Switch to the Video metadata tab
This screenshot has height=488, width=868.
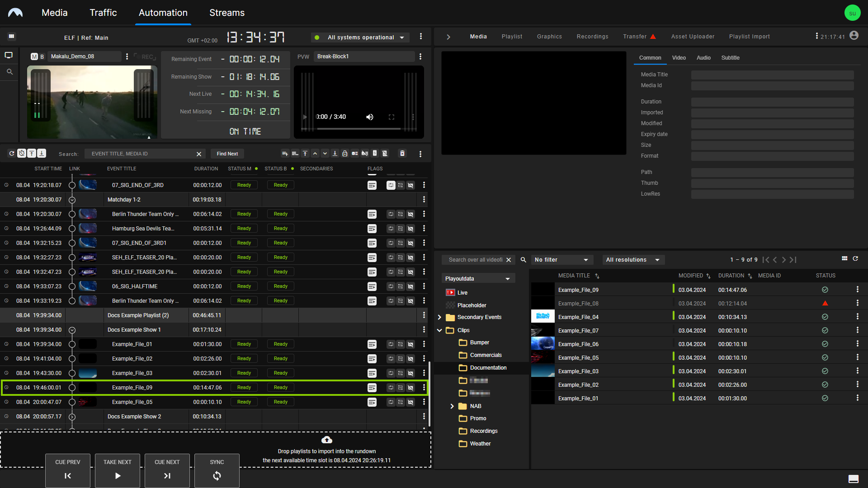coord(679,57)
